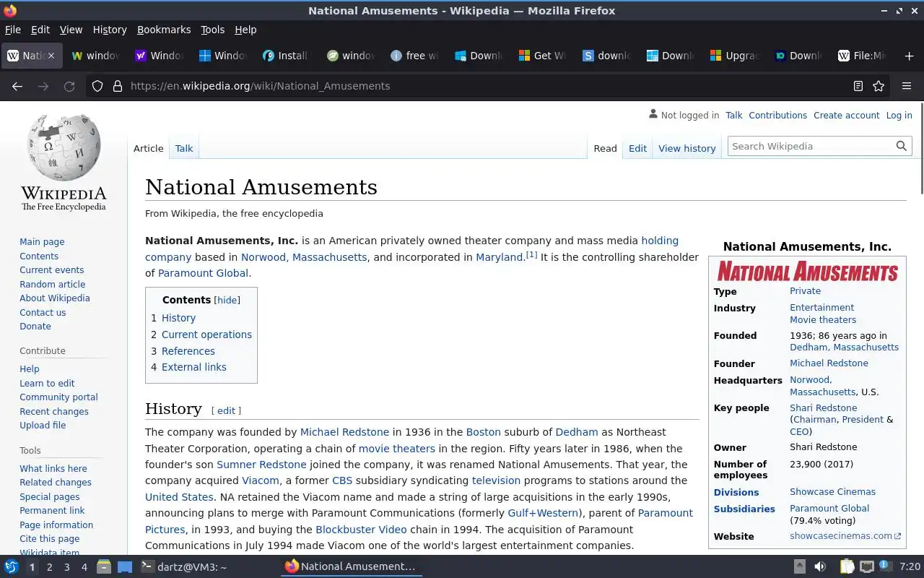Click the Firefox National Amusements taskbar entry
924x578 pixels.
tap(351, 566)
